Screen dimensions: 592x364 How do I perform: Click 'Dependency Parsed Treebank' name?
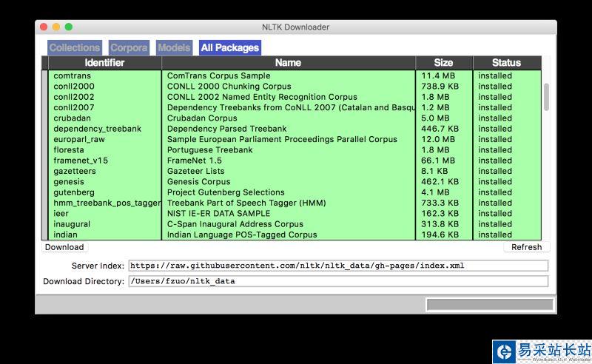click(227, 129)
